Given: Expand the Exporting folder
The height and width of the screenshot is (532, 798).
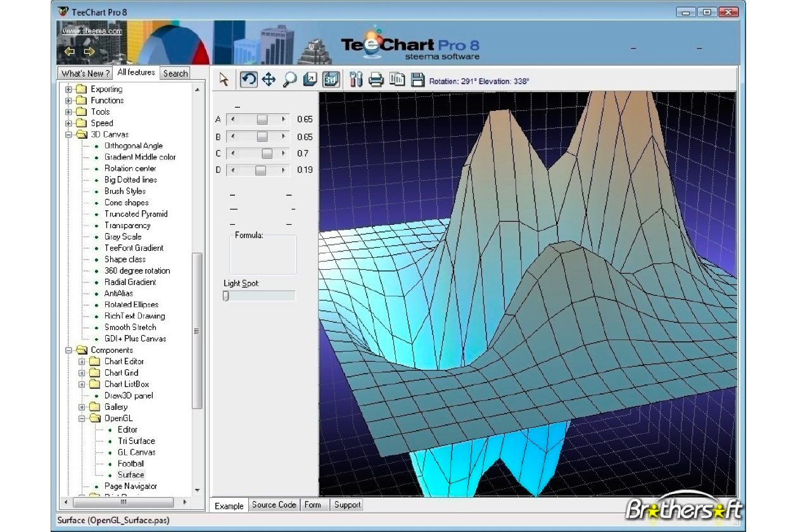Looking at the screenshot, I should (69, 89).
